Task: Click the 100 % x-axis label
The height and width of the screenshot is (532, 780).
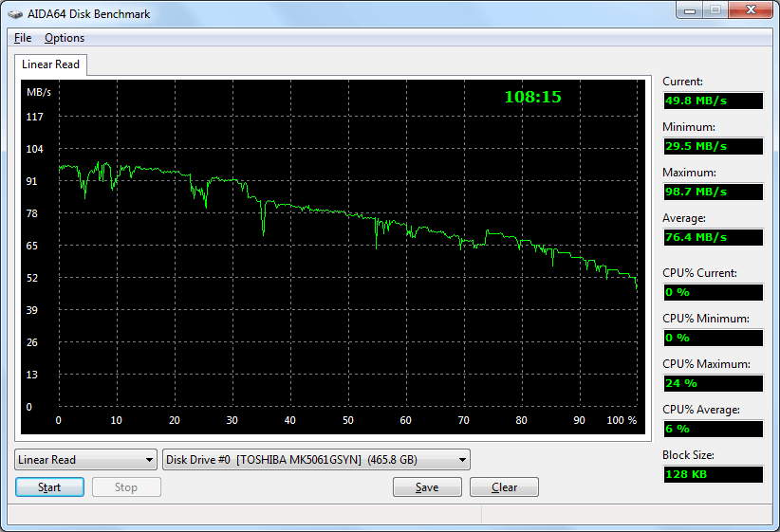Action: pyautogui.click(x=622, y=421)
